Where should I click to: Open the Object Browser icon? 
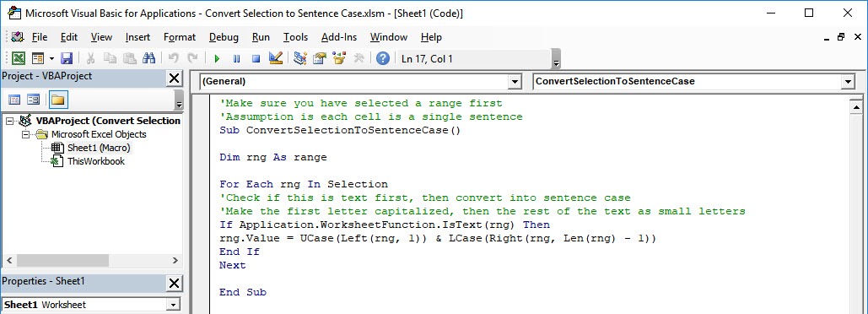pos(339,58)
